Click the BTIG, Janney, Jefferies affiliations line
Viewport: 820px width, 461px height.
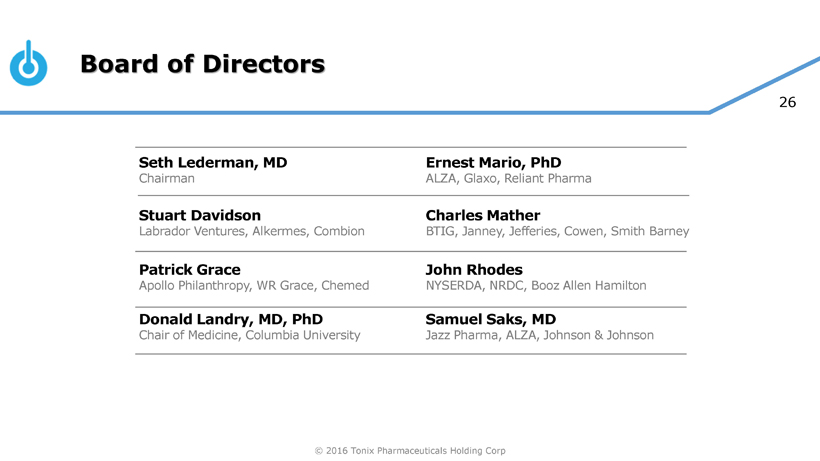[x=557, y=232]
